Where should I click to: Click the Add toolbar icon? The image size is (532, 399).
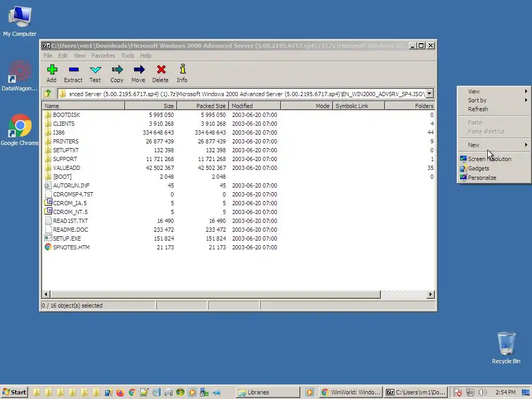coord(51,70)
